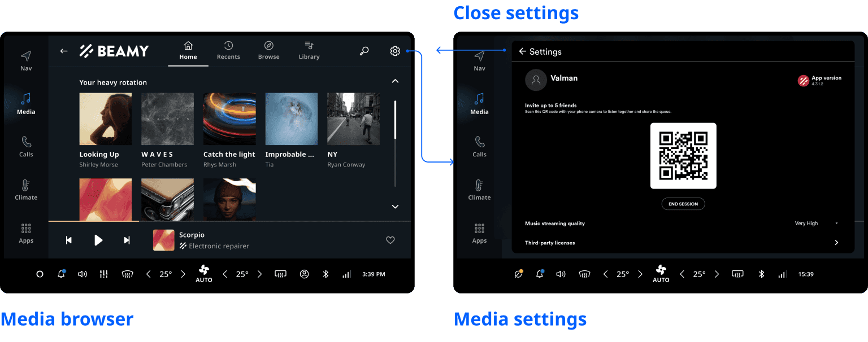Click the invite QR code
This screenshot has height=342, width=868.
[x=683, y=156]
